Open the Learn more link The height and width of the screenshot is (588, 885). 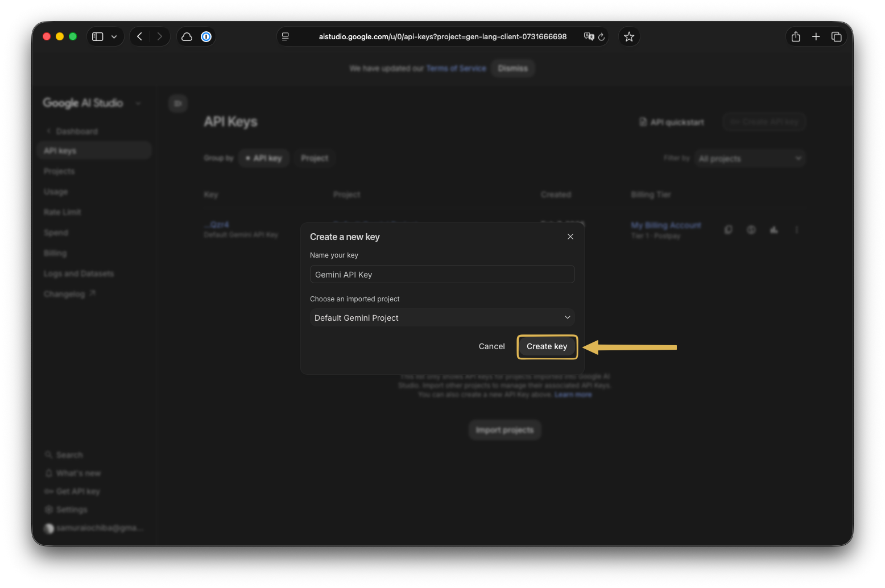pyautogui.click(x=573, y=395)
